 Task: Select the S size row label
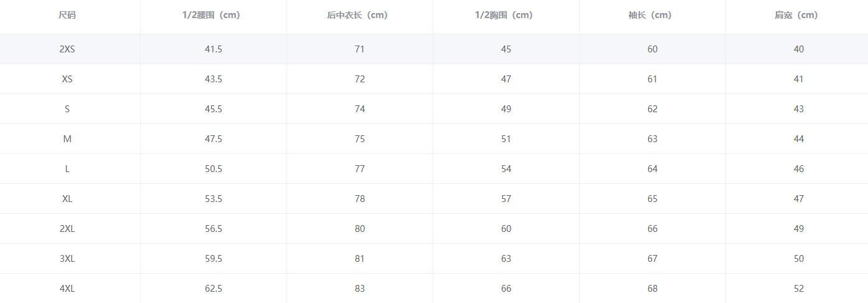coord(67,109)
